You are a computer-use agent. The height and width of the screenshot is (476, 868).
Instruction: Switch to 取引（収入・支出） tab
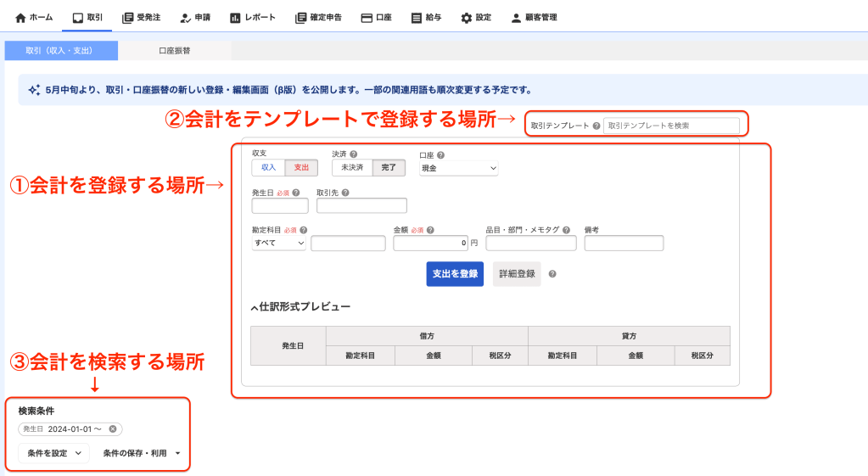[x=61, y=50]
